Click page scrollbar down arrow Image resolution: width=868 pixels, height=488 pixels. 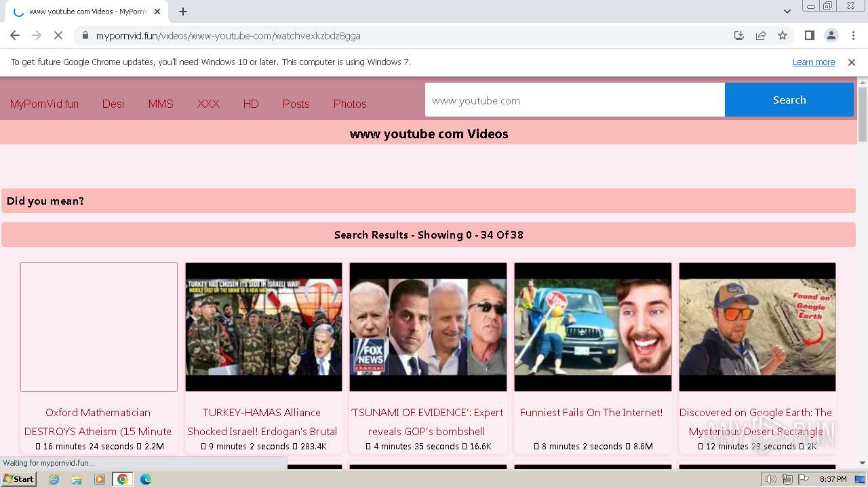(x=863, y=463)
